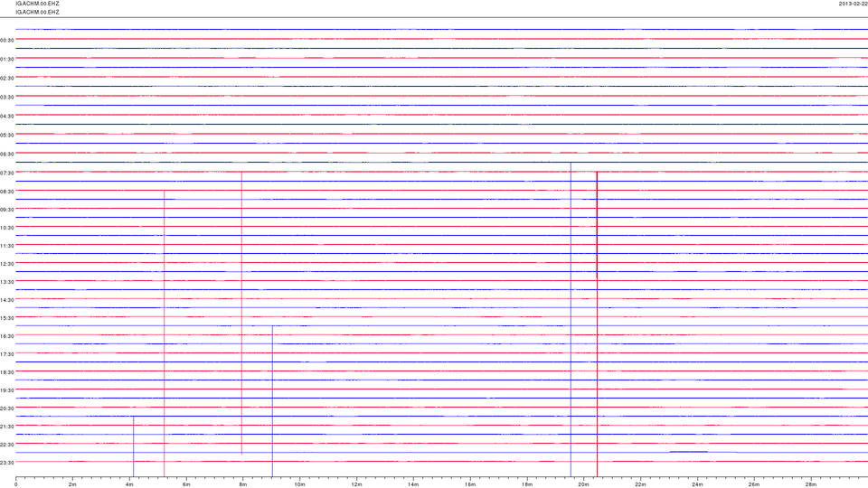Pick the 03:30 row label
The width and height of the screenshot is (868, 488).
pyautogui.click(x=7, y=97)
